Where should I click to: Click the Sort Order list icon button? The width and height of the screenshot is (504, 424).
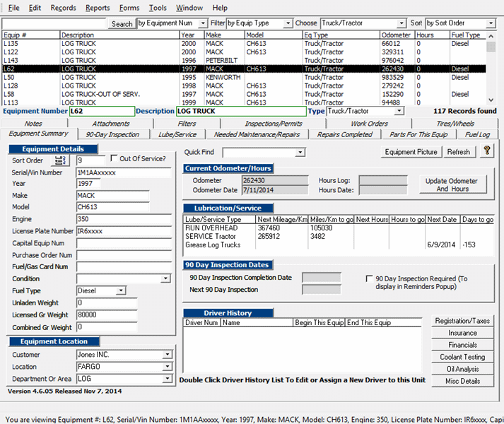[x=60, y=160]
